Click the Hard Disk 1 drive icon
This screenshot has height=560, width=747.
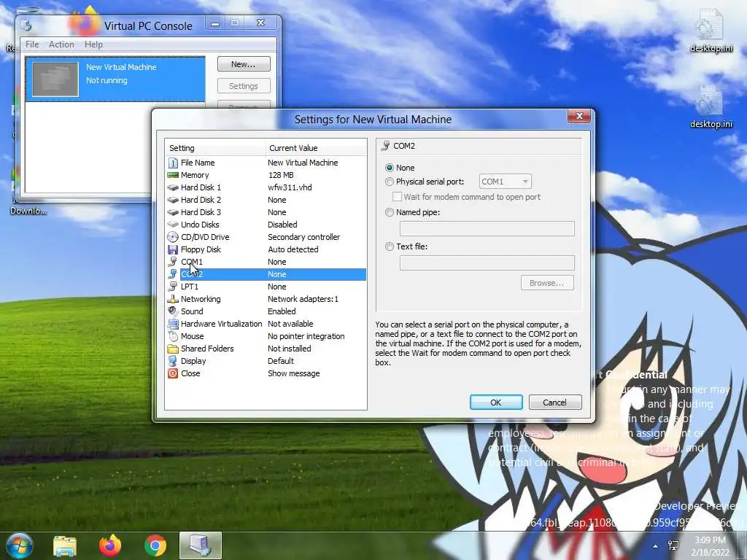point(173,187)
